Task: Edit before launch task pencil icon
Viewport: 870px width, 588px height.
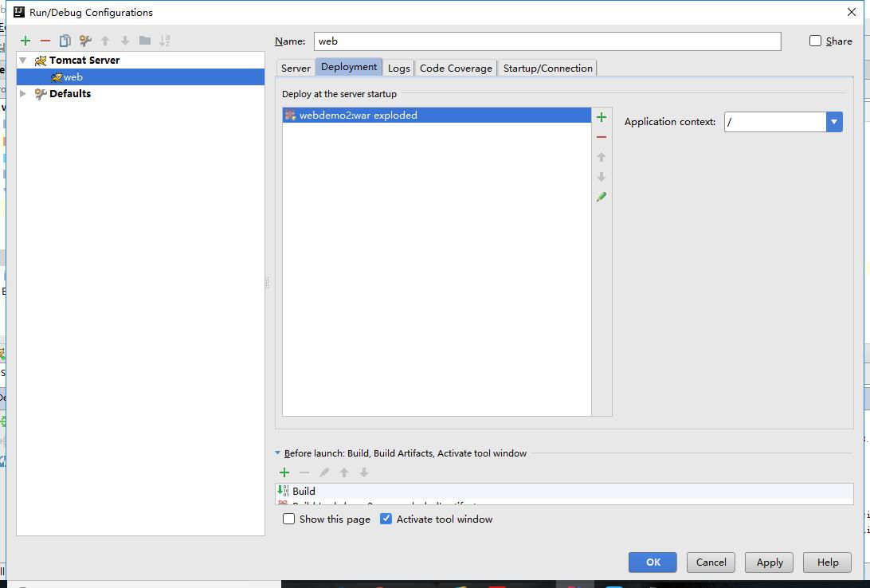Action: tap(324, 472)
